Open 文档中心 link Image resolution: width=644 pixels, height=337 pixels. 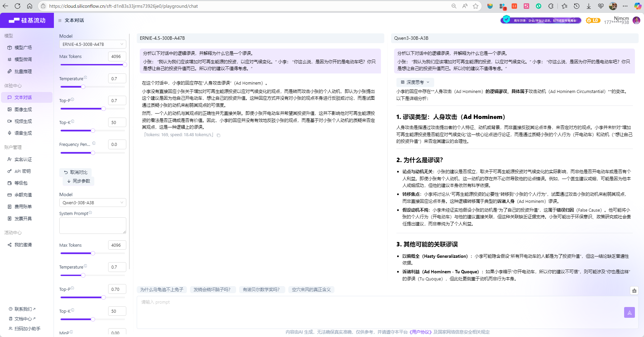(x=22, y=319)
